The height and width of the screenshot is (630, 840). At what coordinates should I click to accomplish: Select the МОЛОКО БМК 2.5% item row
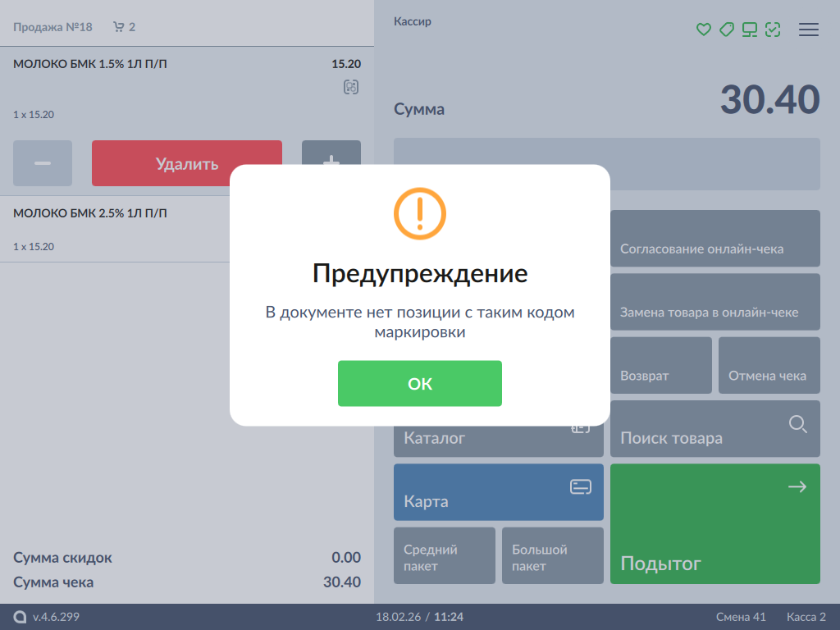115,229
